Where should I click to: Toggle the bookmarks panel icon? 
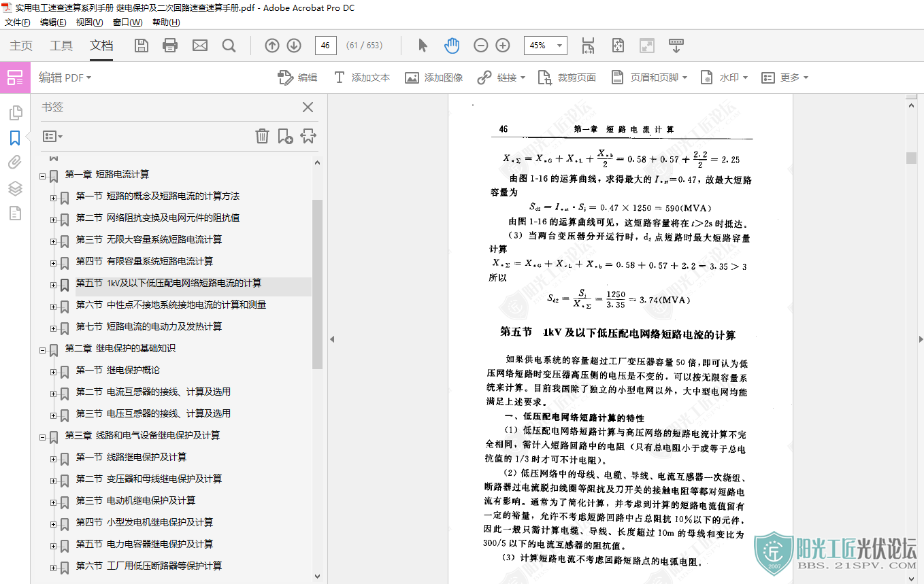pyautogui.click(x=15, y=138)
